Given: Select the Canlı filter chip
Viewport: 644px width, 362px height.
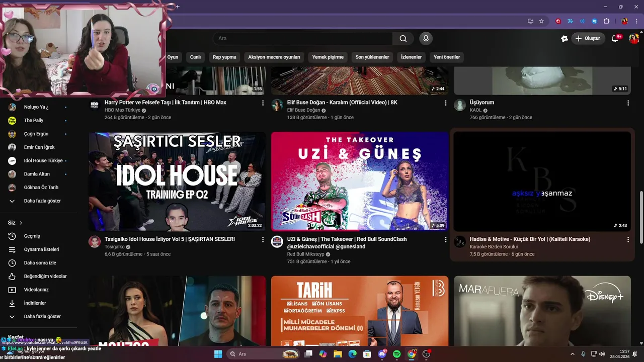Looking at the screenshot, I should tap(195, 57).
